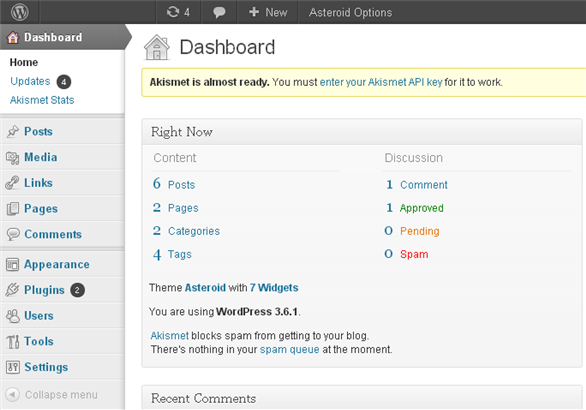Viewport: 586px width, 410px height.
Task: Click the Collapse menu arrow icon
Action: (x=12, y=394)
